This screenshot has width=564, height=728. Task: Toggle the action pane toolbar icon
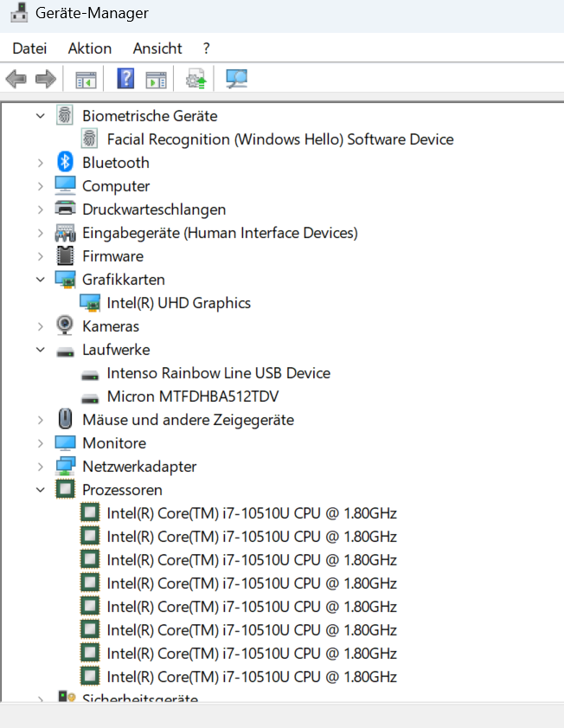click(156, 80)
